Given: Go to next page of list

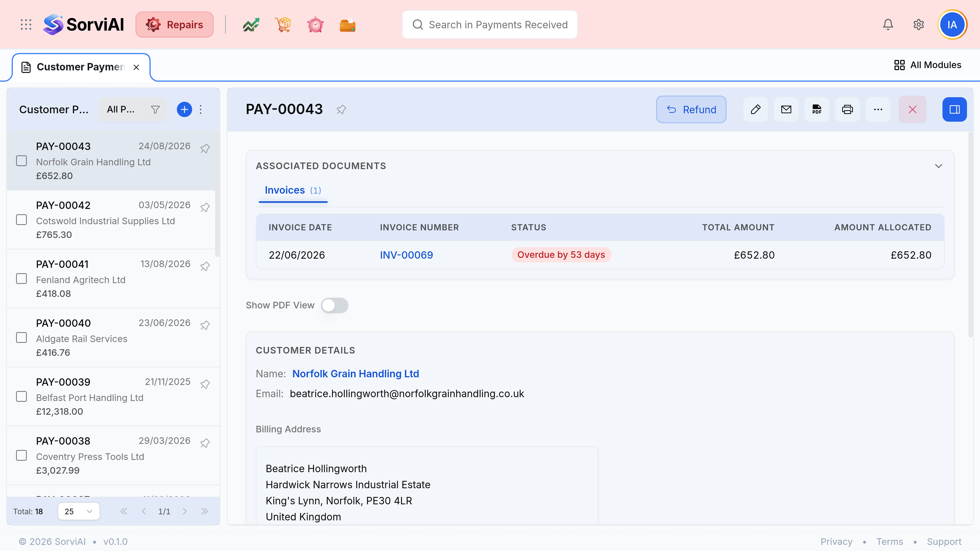Looking at the screenshot, I should pyautogui.click(x=185, y=511).
